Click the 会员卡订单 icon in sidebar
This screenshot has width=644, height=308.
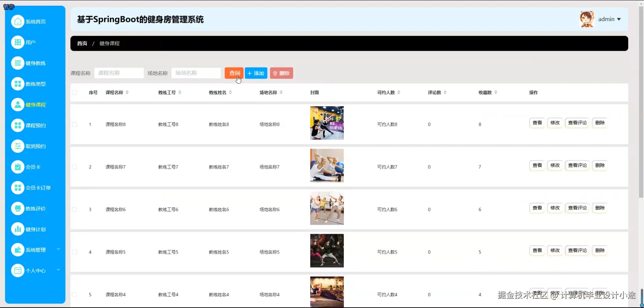click(17, 188)
